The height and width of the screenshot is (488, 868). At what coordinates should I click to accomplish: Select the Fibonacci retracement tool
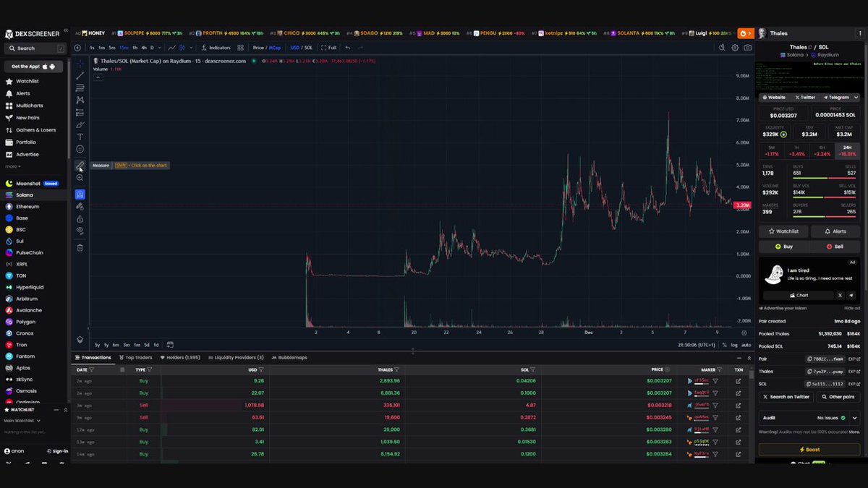click(x=80, y=87)
